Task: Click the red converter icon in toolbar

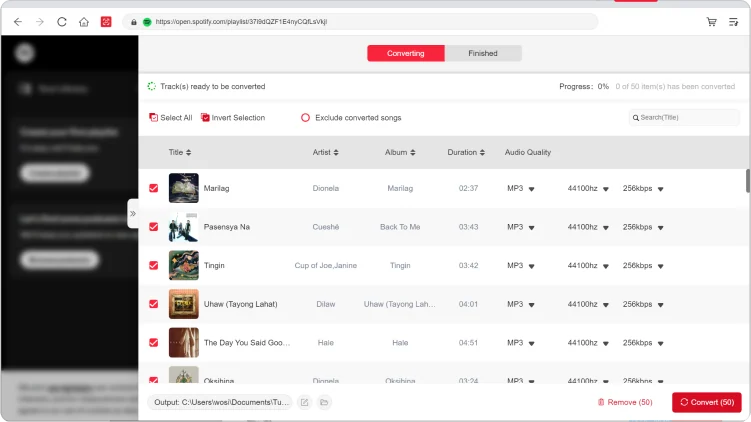Action: 106,22
